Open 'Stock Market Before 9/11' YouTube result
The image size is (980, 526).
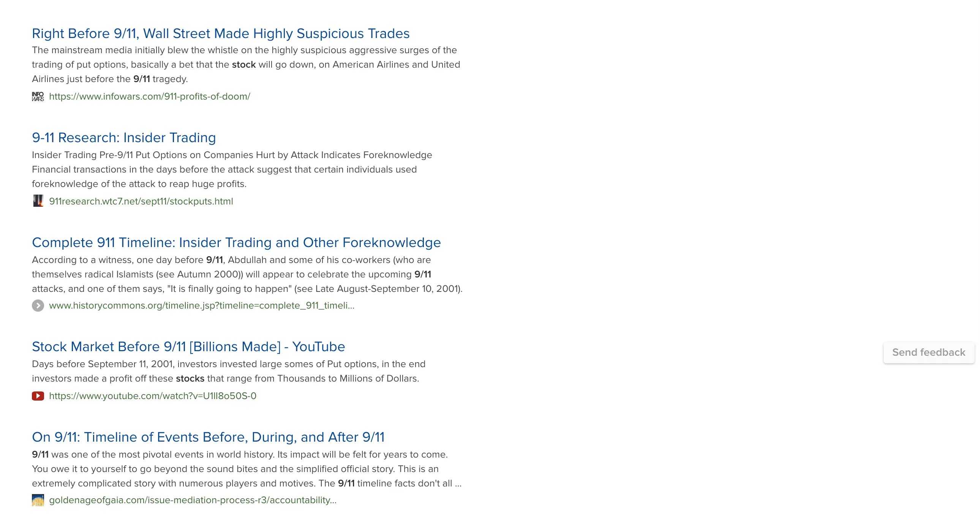tap(188, 346)
